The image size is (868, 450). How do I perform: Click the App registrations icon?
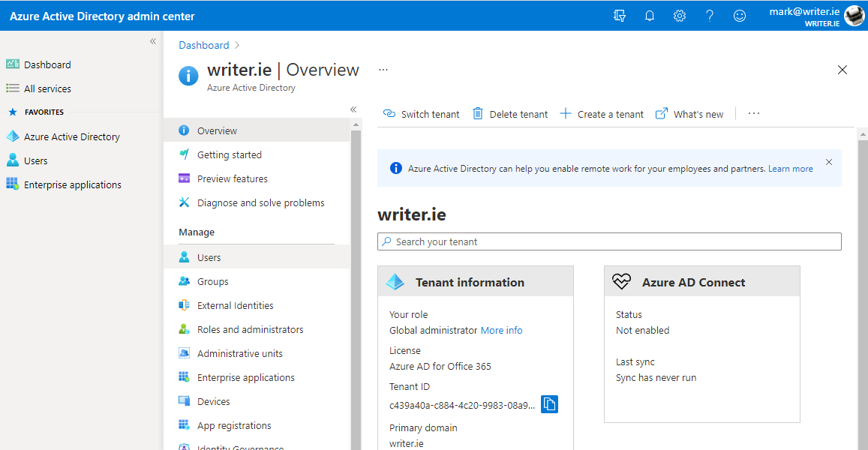tap(185, 425)
